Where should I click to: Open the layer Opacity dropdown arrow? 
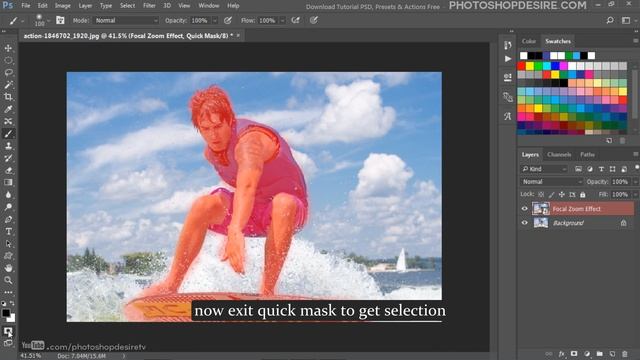click(x=635, y=182)
